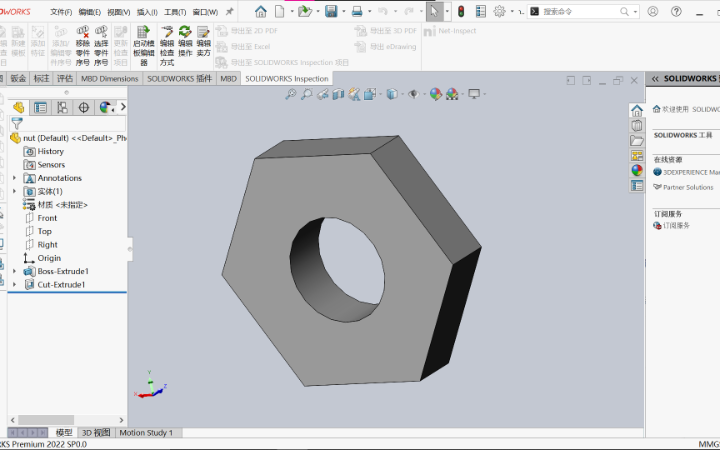
Task: Click the Print icon
Action: tap(357, 11)
